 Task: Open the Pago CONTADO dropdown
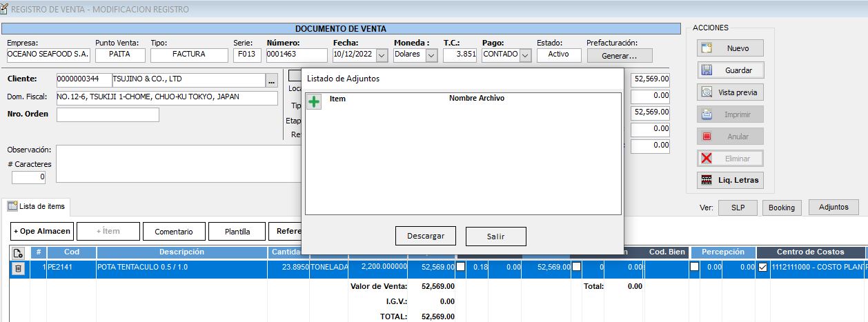[525, 55]
